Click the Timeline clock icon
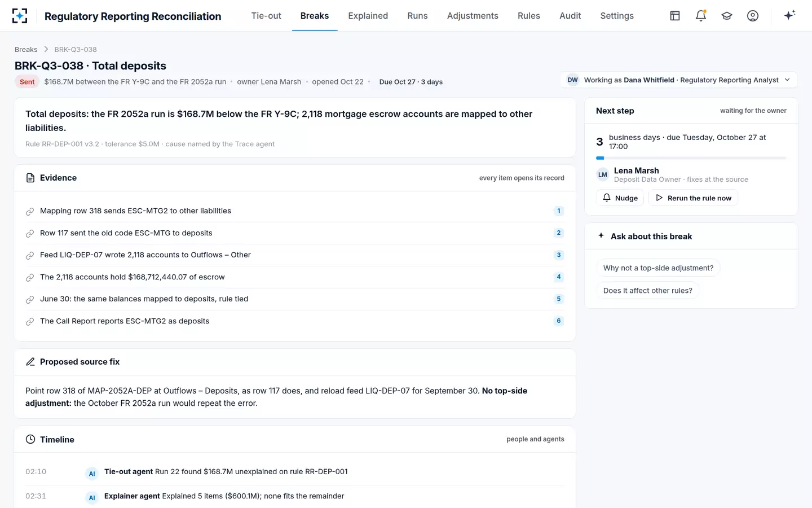 [x=30, y=439]
